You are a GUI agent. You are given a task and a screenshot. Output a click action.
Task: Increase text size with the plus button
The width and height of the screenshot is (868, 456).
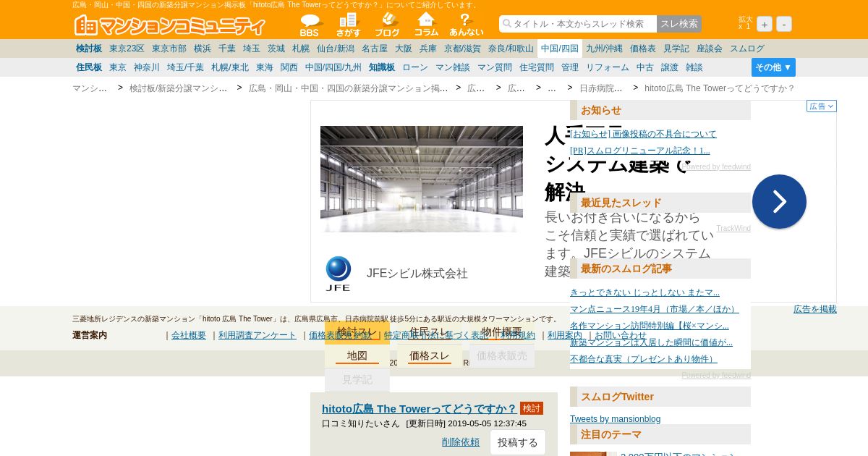765,24
